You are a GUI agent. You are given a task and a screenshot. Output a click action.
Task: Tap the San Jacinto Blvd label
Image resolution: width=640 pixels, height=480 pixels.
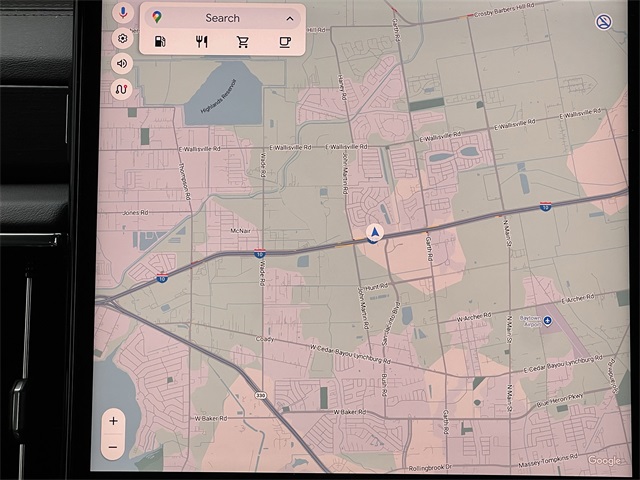click(390, 324)
